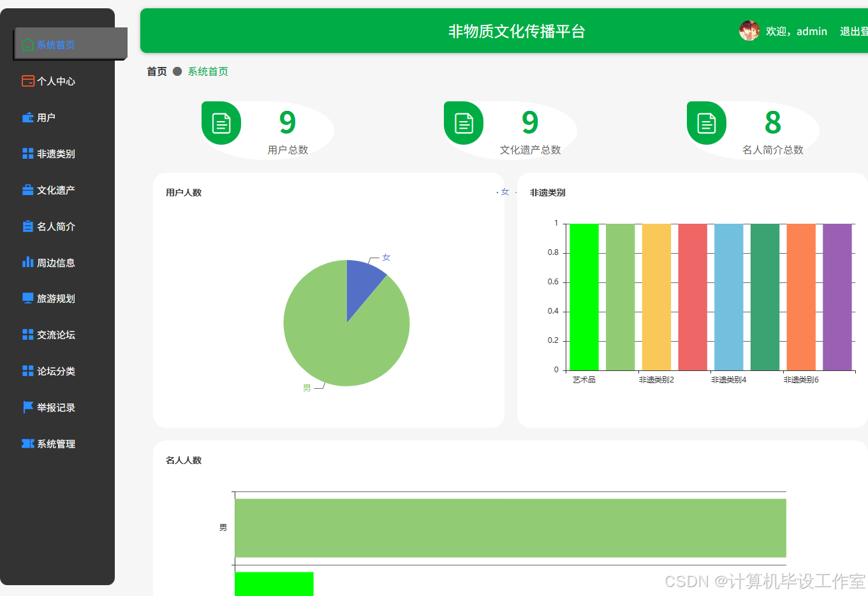Expand the 系统管理 menu item
Viewport: 868px width, 596px height.
click(x=57, y=444)
